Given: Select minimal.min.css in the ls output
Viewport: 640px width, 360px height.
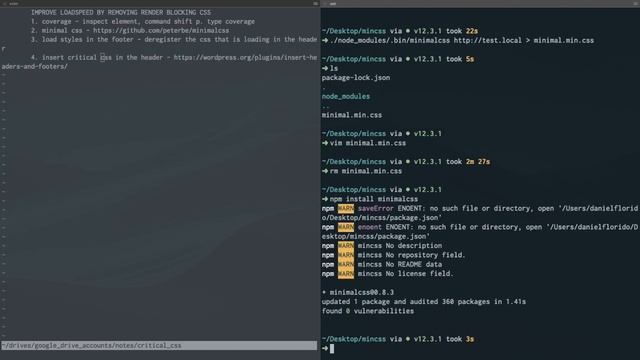Looking at the screenshot, I should pyautogui.click(x=352, y=115).
